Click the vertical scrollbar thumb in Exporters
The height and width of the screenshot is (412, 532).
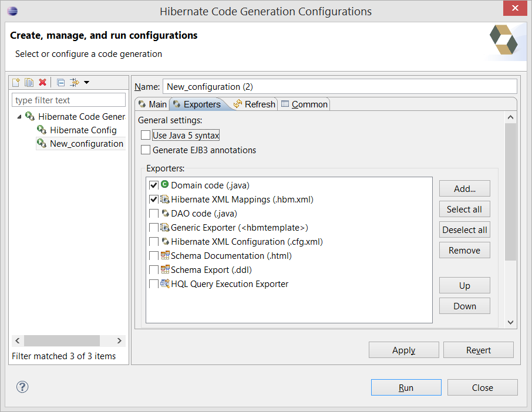510,192
